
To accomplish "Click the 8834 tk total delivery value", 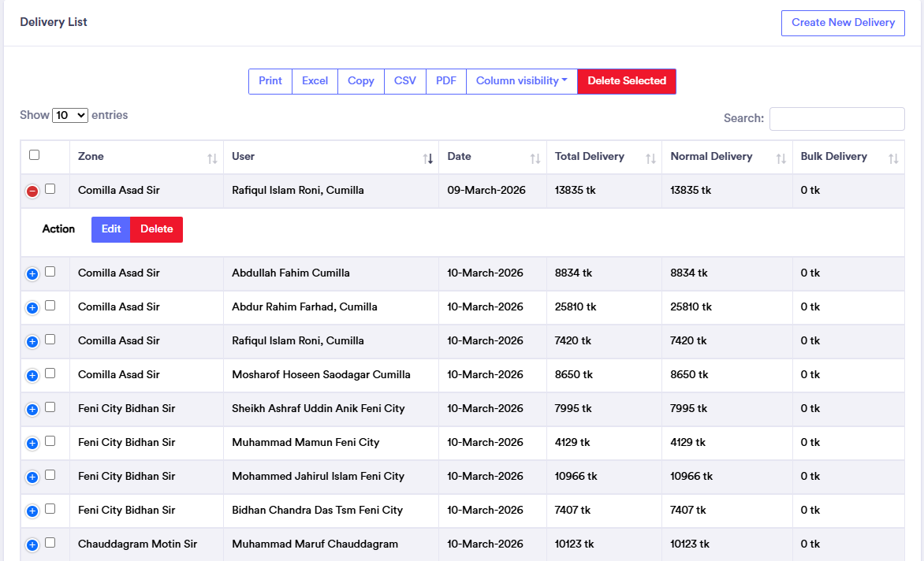I will tap(573, 273).
